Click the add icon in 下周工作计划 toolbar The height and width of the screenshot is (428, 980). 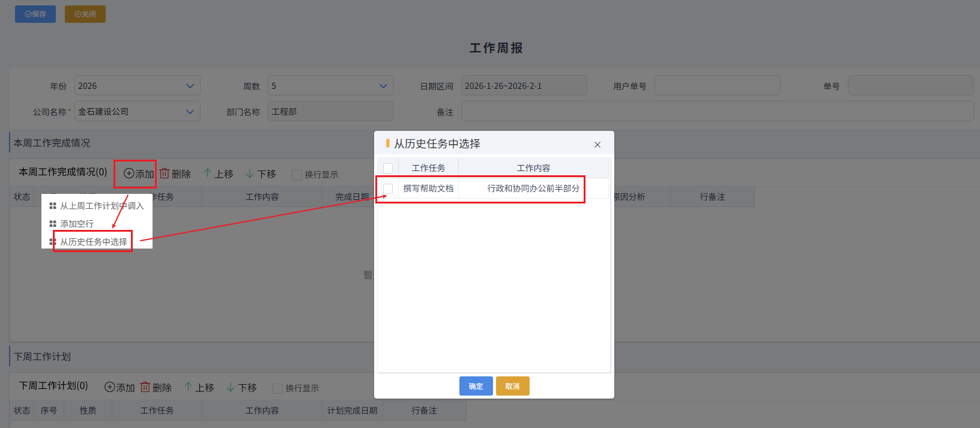pyautogui.click(x=110, y=387)
